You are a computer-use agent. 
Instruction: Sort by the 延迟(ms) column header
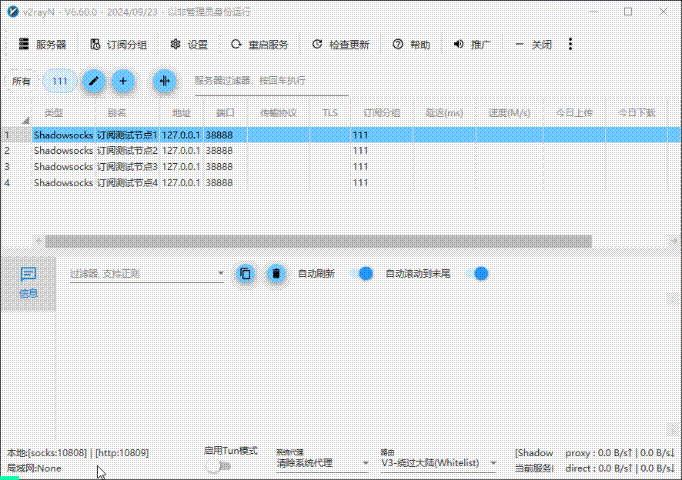coord(444,113)
